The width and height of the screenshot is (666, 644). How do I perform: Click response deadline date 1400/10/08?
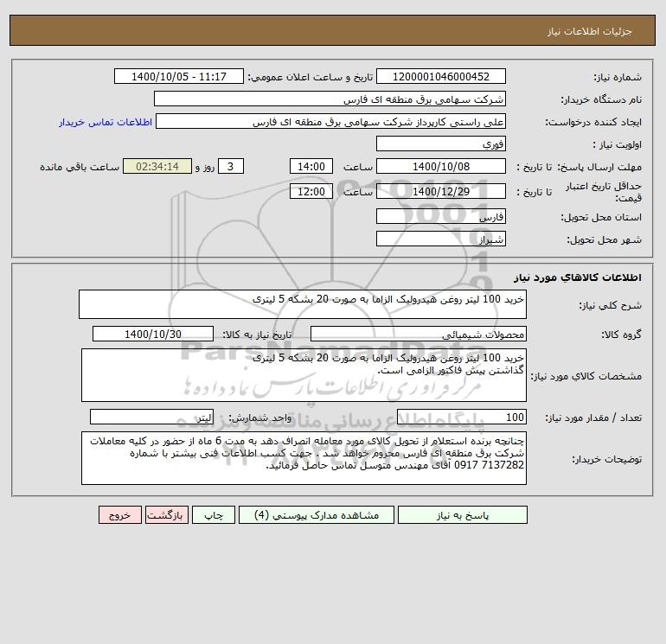pyautogui.click(x=441, y=167)
